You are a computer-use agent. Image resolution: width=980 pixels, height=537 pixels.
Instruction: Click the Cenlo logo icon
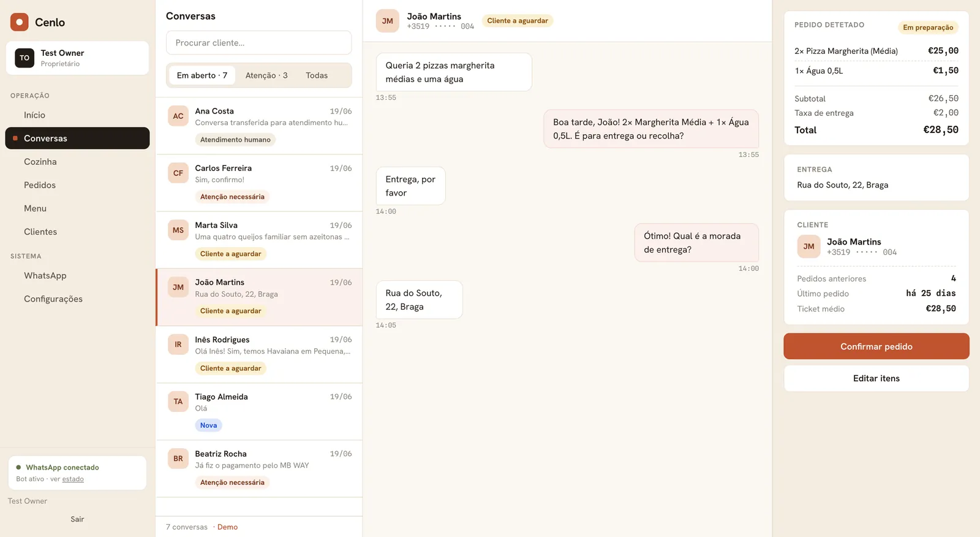pos(20,22)
